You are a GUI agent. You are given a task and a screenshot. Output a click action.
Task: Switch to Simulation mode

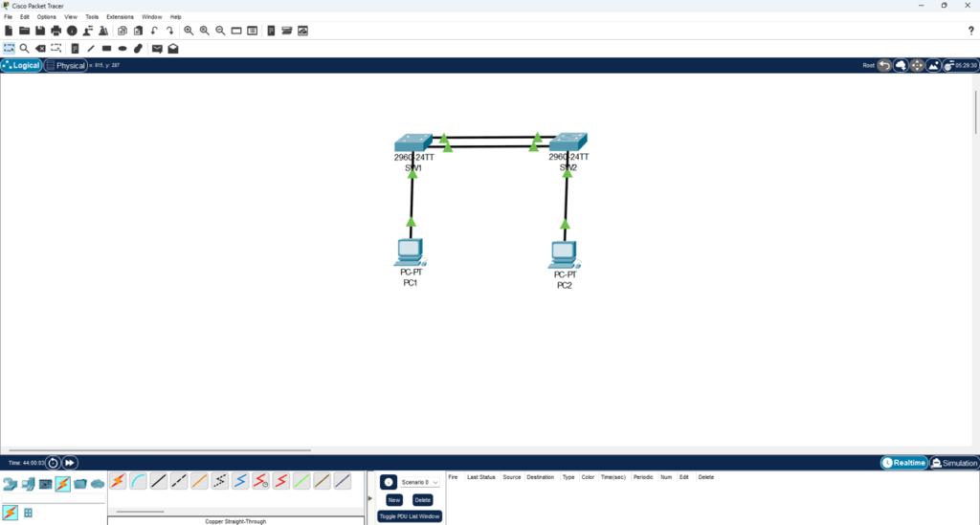point(954,463)
